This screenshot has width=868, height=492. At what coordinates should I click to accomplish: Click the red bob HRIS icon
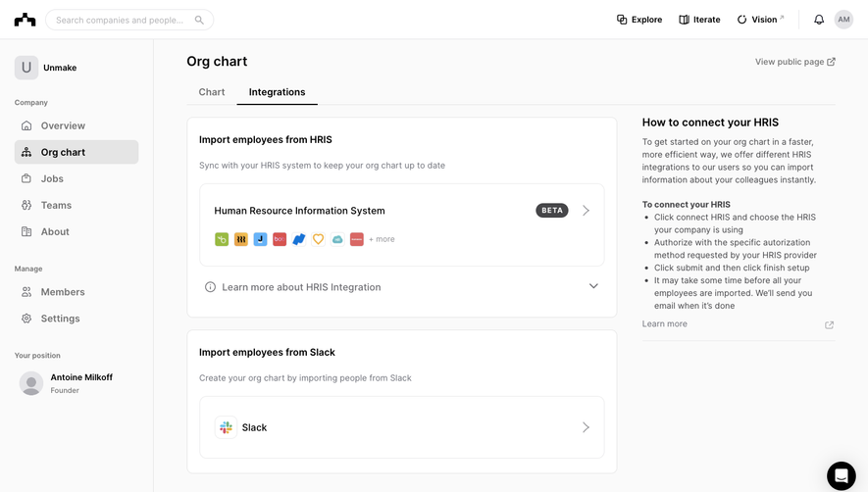pyautogui.click(x=280, y=239)
